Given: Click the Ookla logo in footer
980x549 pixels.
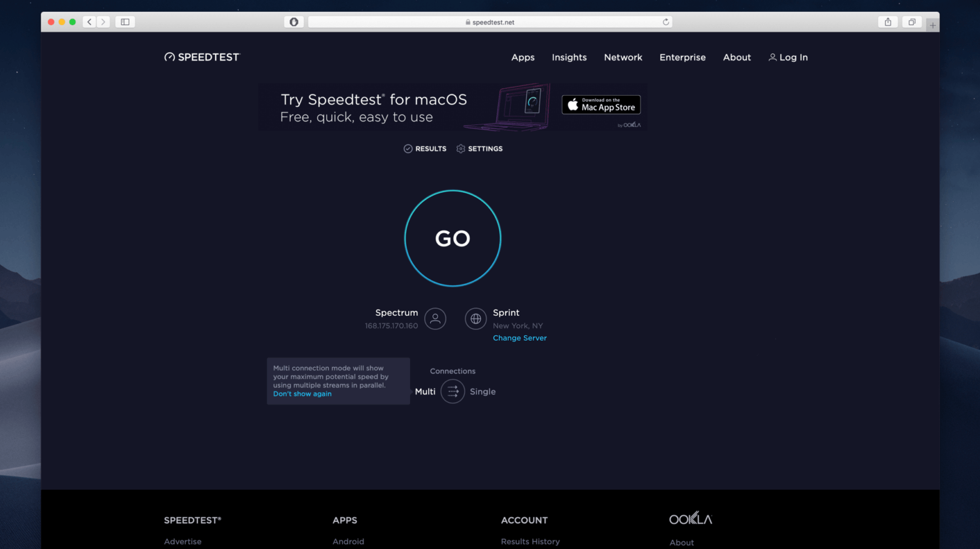Looking at the screenshot, I should [x=691, y=518].
